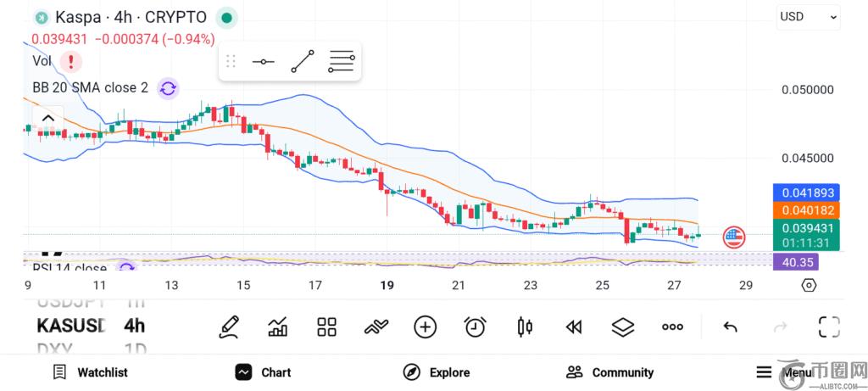Add symbol with the plus circle icon

coord(425,327)
